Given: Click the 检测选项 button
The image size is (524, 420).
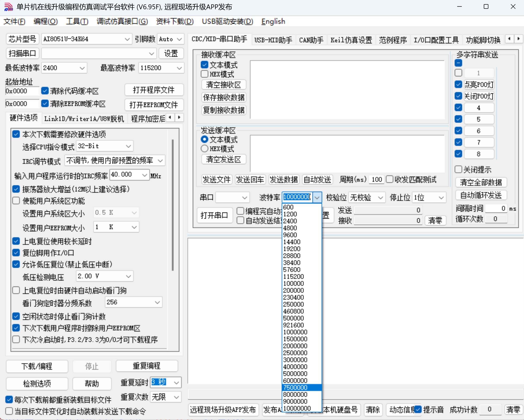Looking at the screenshot, I should [x=37, y=383].
